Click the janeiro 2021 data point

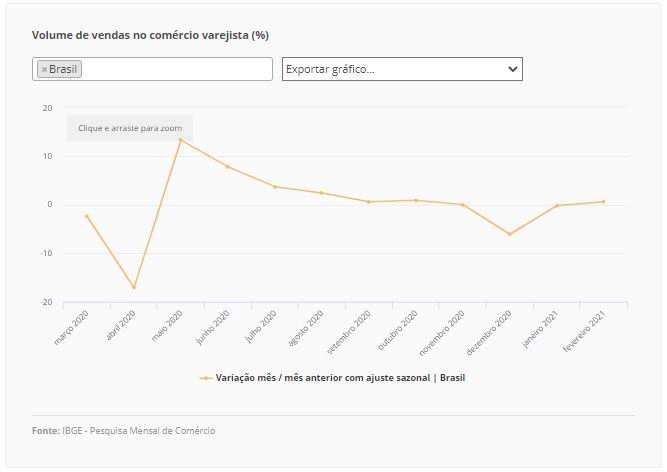pos(557,205)
